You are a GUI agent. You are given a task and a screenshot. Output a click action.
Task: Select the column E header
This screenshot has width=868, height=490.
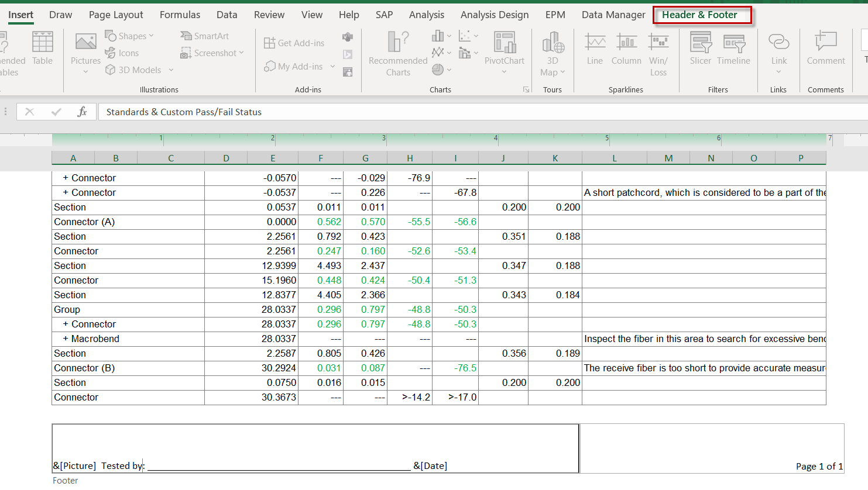(273, 158)
